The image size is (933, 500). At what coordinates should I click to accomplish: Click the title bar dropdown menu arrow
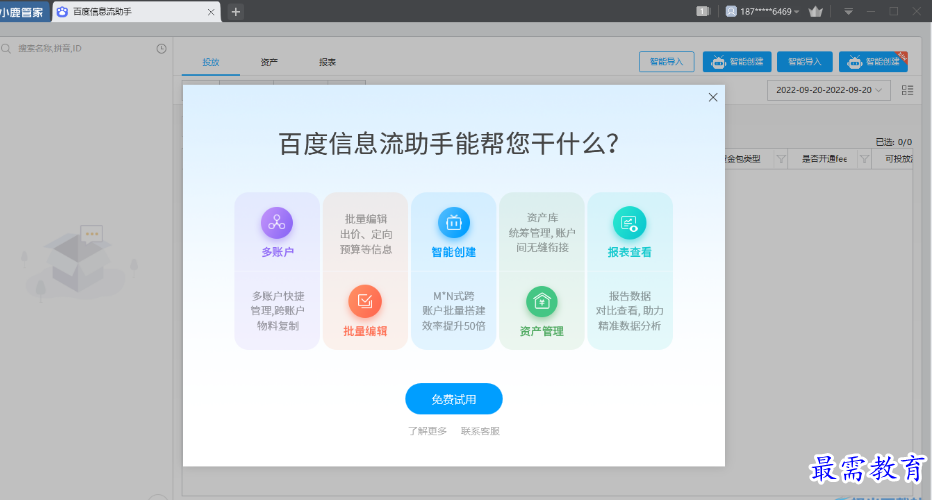849,11
